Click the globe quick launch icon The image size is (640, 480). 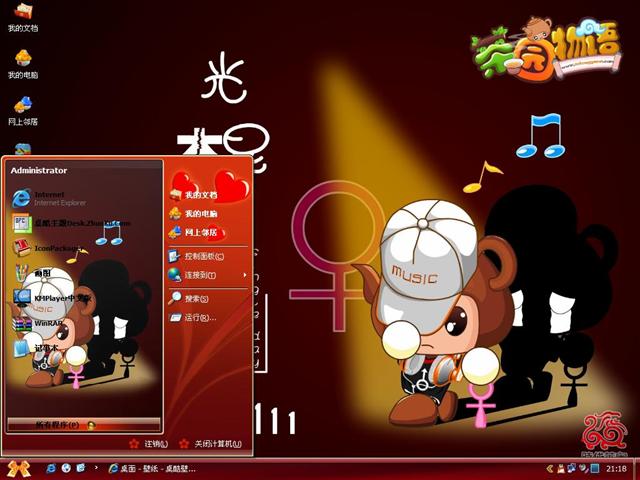66,468
